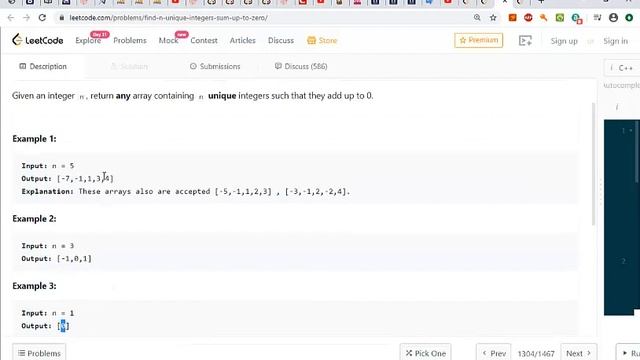This screenshot has width=640, height=360.
Task: Click the Sign in link
Action: pyautogui.click(x=616, y=41)
